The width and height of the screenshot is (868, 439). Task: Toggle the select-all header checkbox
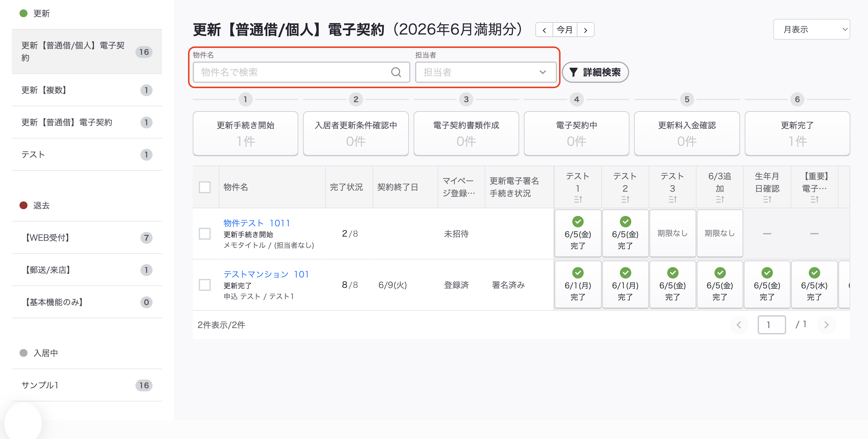(205, 187)
